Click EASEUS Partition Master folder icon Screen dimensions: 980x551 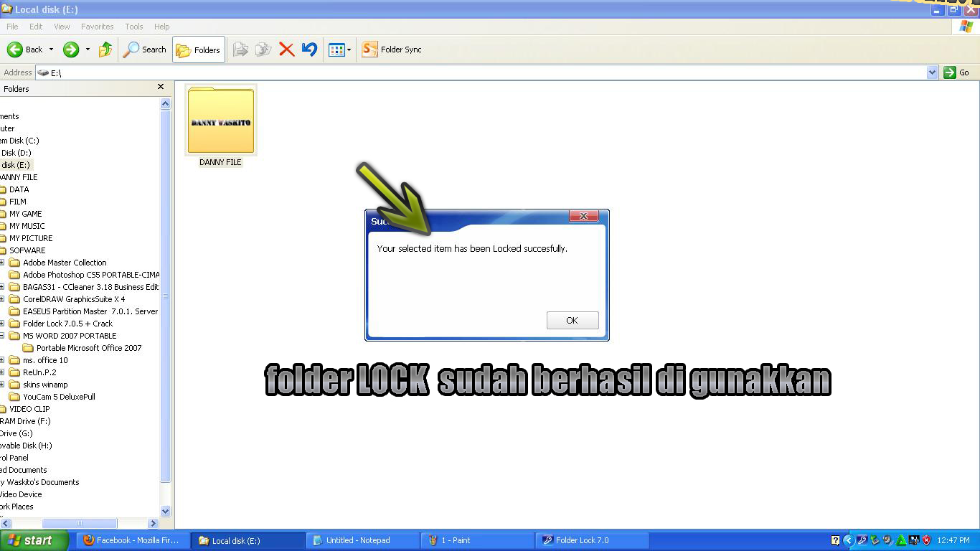tap(14, 311)
